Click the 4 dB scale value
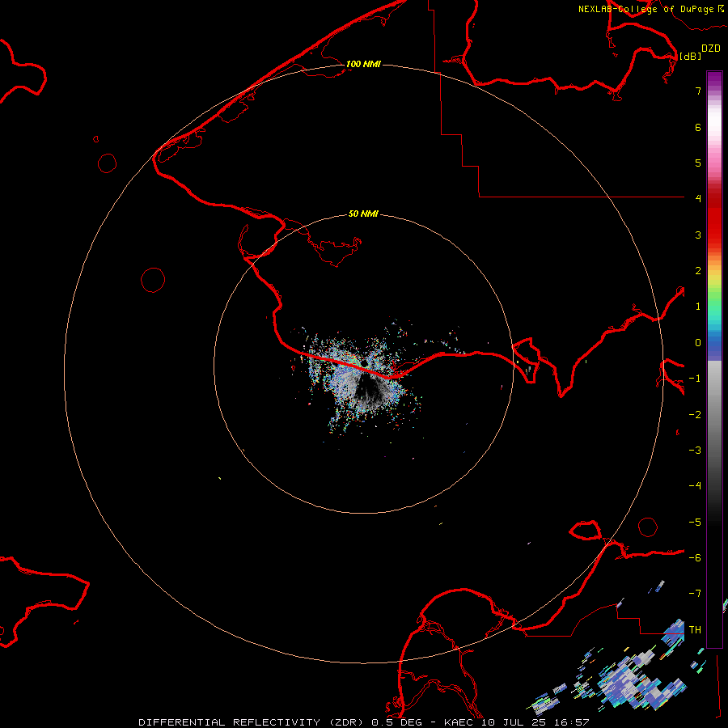Image resolution: width=728 pixels, height=728 pixels. tap(698, 199)
